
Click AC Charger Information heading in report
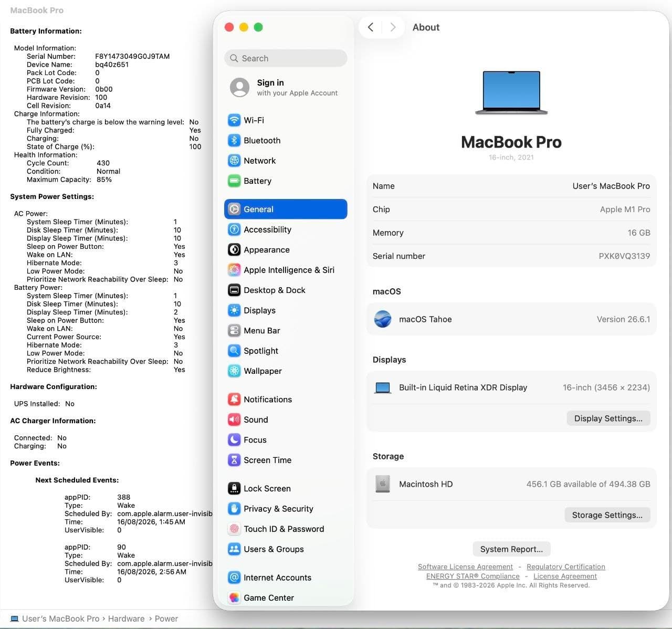coord(53,421)
